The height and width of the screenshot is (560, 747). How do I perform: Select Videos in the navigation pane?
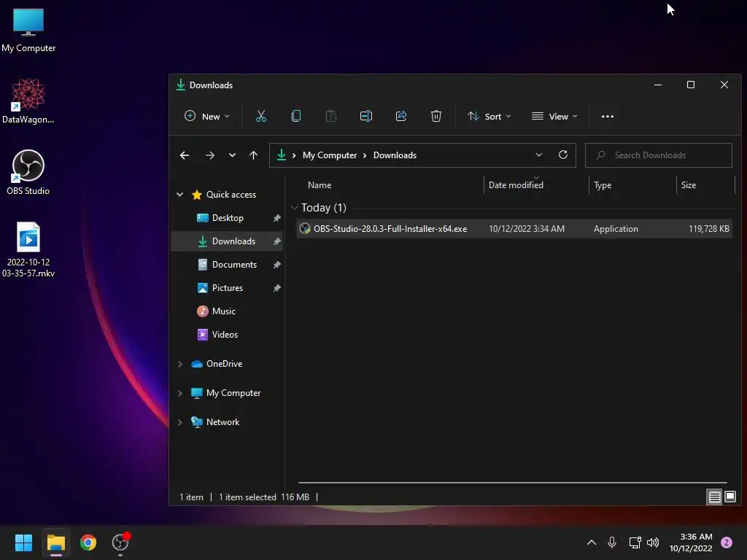[x=227, y=334]
